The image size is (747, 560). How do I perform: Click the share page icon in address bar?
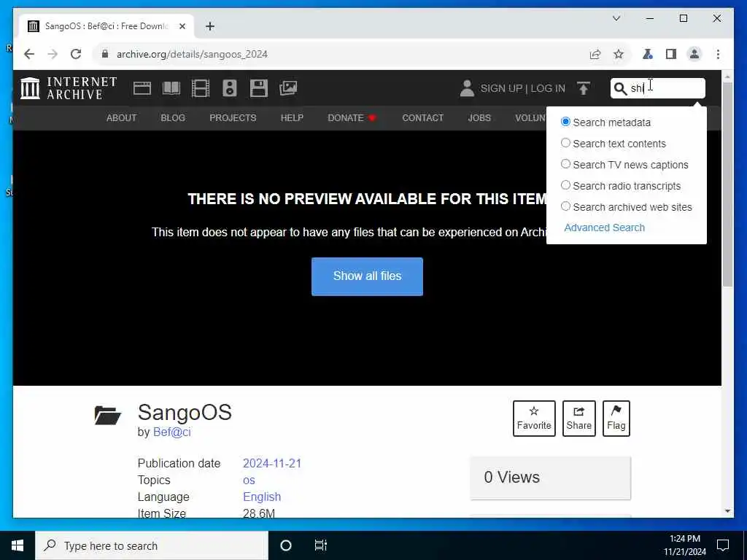(595, 54)
